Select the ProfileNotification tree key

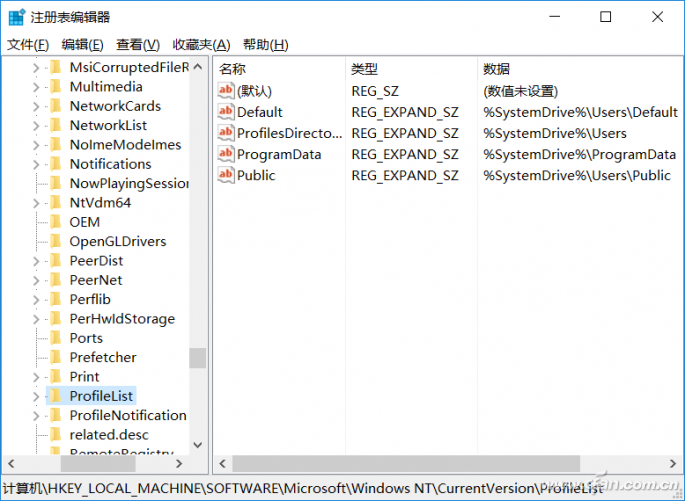pos(128,415)
